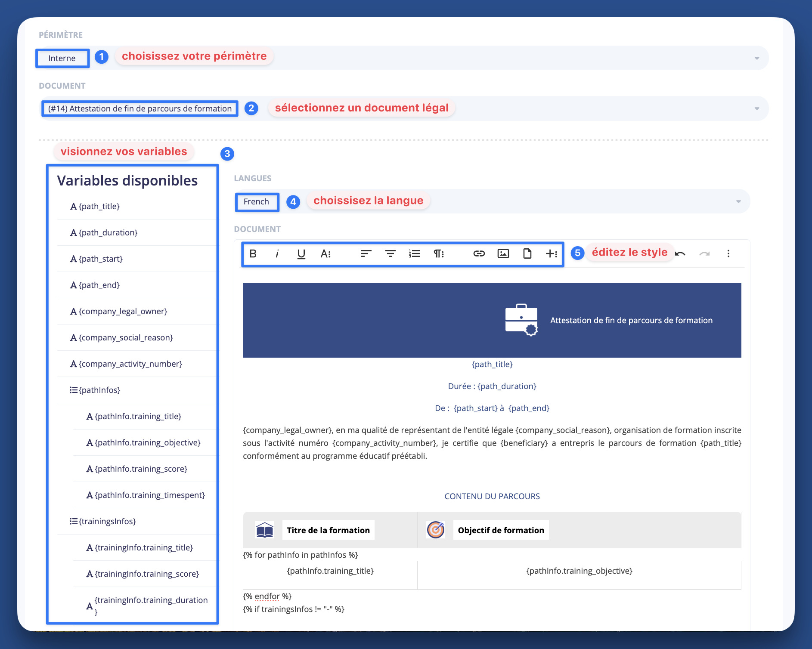Underline the selected text
The image size is (812, 649).
[x=301, y=253]
